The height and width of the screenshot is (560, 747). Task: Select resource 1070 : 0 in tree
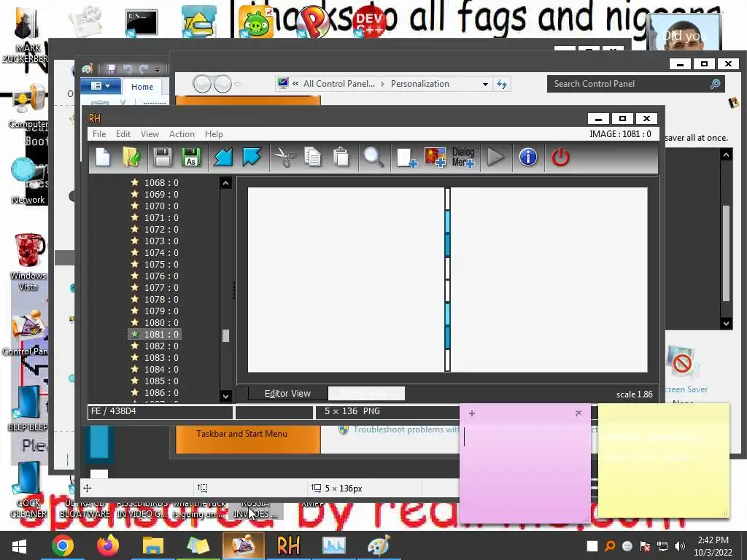click(161, 206)
